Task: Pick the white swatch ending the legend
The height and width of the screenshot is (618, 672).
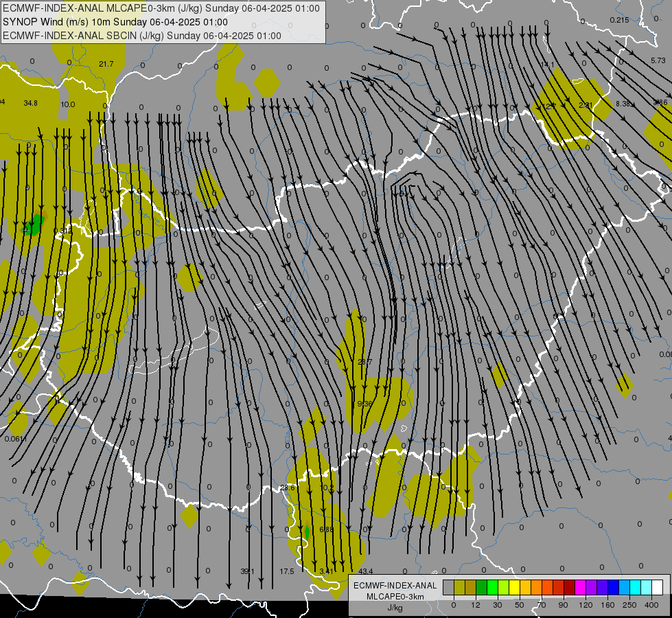Action: [x=657, y=587]
